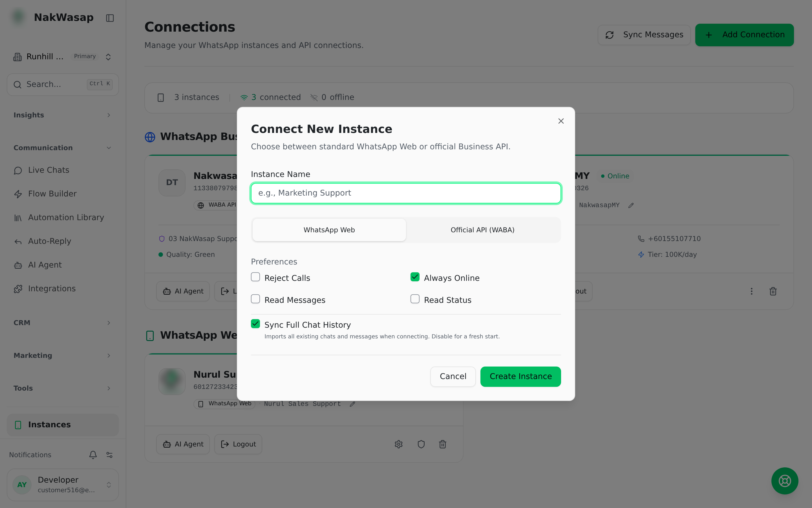The width and height of the screenshot is (812, 508).
Task: Open AI Agent sidebar item
Action: click(63, 265)
